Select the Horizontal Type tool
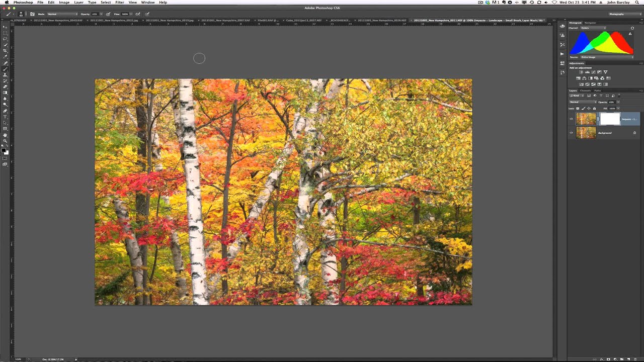This screenshot has width=644, height=362. tap(5, 117)
